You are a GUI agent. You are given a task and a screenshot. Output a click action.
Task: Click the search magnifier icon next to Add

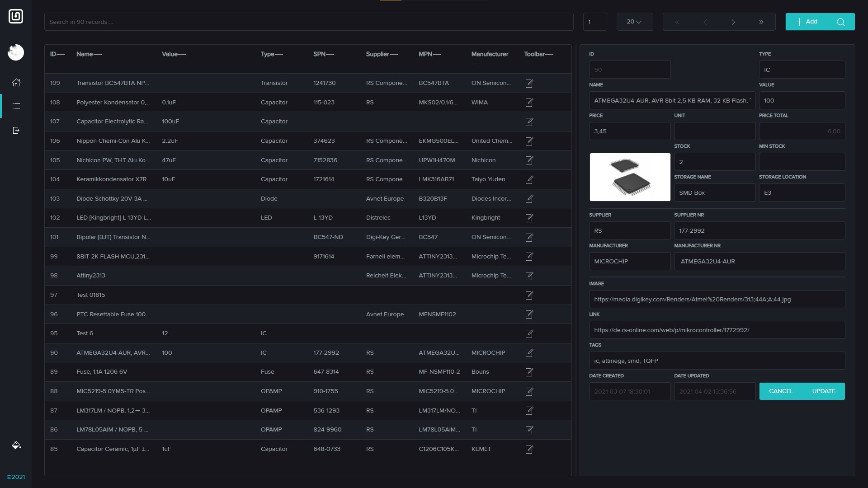(840, 22)
